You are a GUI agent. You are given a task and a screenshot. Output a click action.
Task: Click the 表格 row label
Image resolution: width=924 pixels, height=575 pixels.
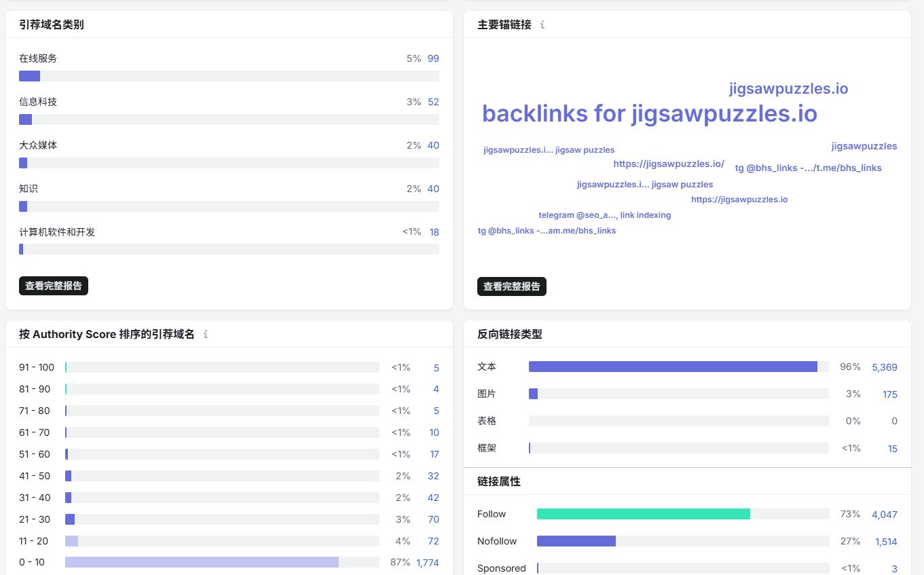(x=487, y=421)
